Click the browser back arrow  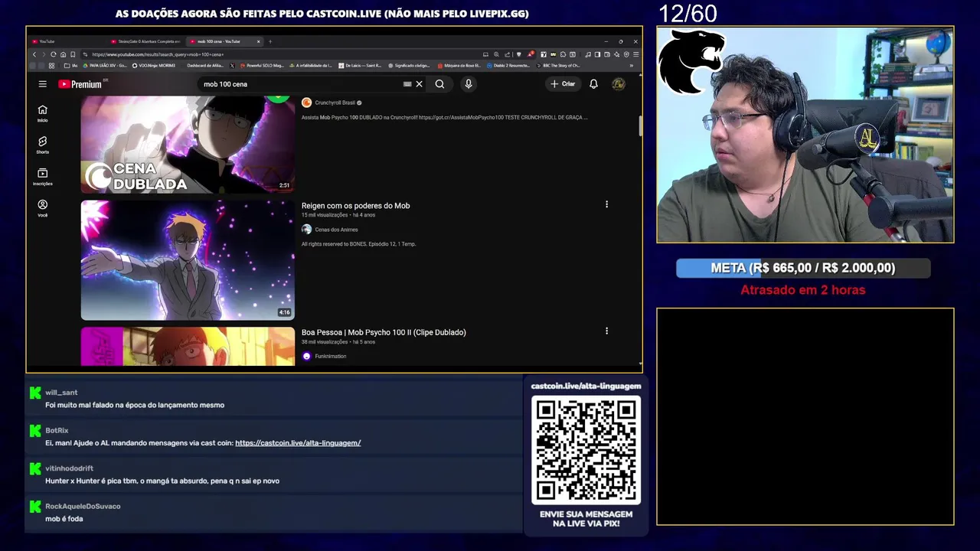click(34, 54)
